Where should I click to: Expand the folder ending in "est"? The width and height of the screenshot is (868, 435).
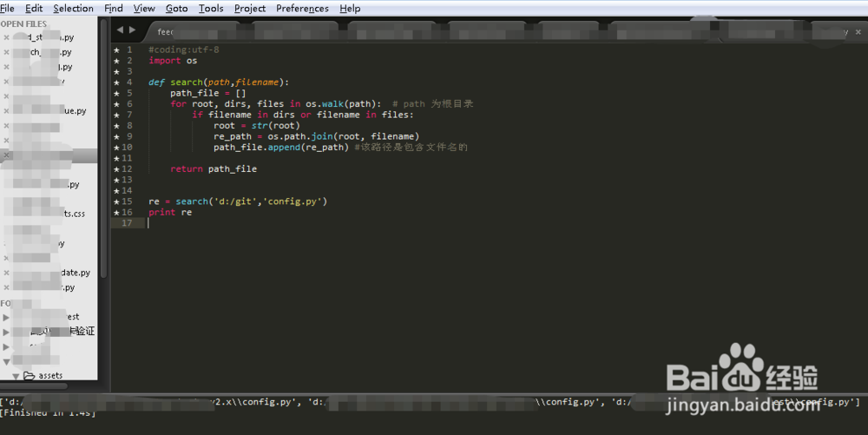pyautogui.click(x=6, y=318)
